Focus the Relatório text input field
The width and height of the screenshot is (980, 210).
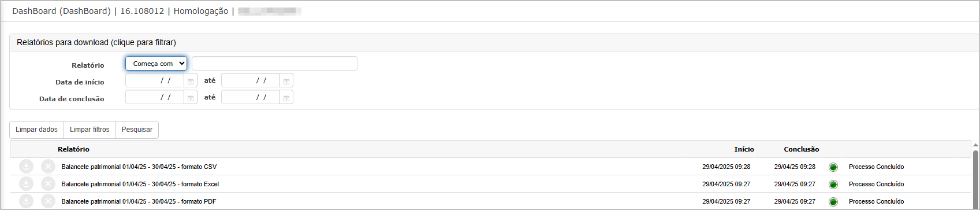[274, 64]
